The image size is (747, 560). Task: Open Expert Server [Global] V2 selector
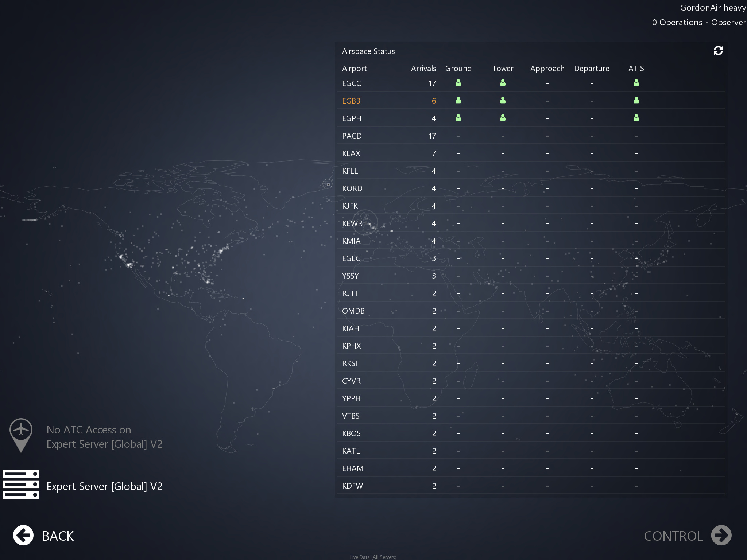pyautogui.click(x=104, y=486)
